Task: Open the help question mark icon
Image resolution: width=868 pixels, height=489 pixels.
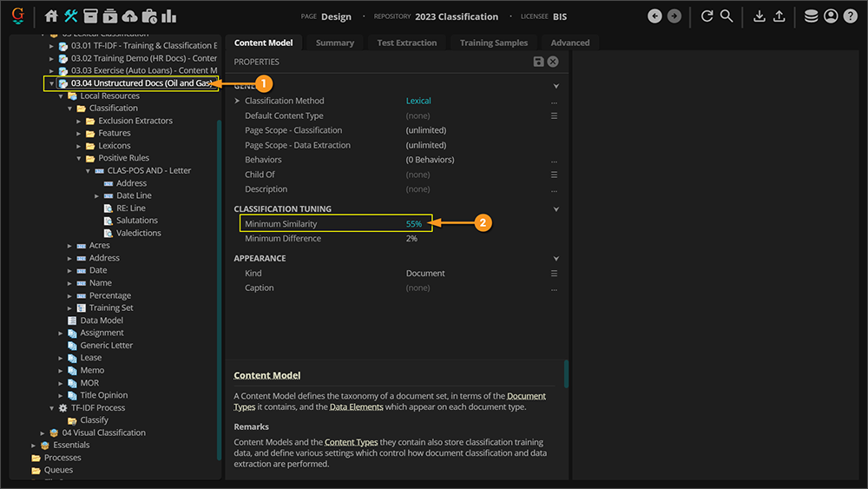Action: (x=850, y=17)
